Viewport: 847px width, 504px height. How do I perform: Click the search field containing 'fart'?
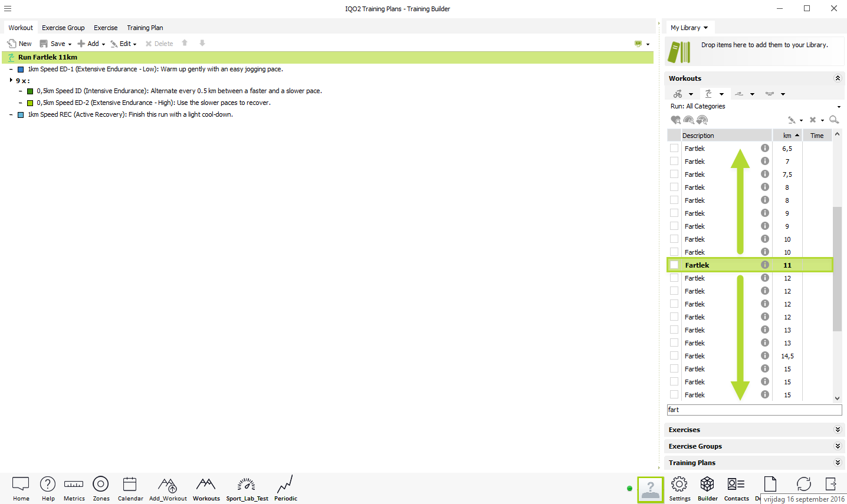[754, 410]
